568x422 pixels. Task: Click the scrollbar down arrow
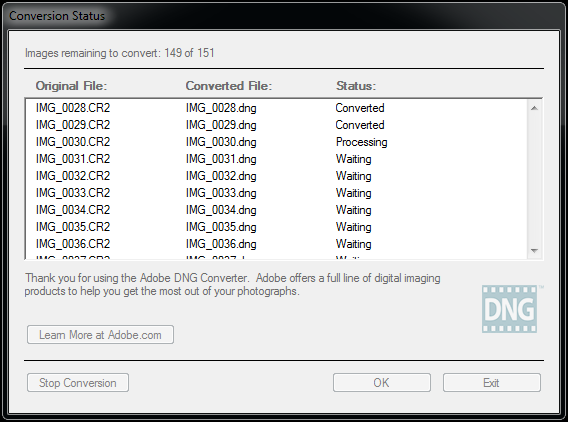point(534,251)
